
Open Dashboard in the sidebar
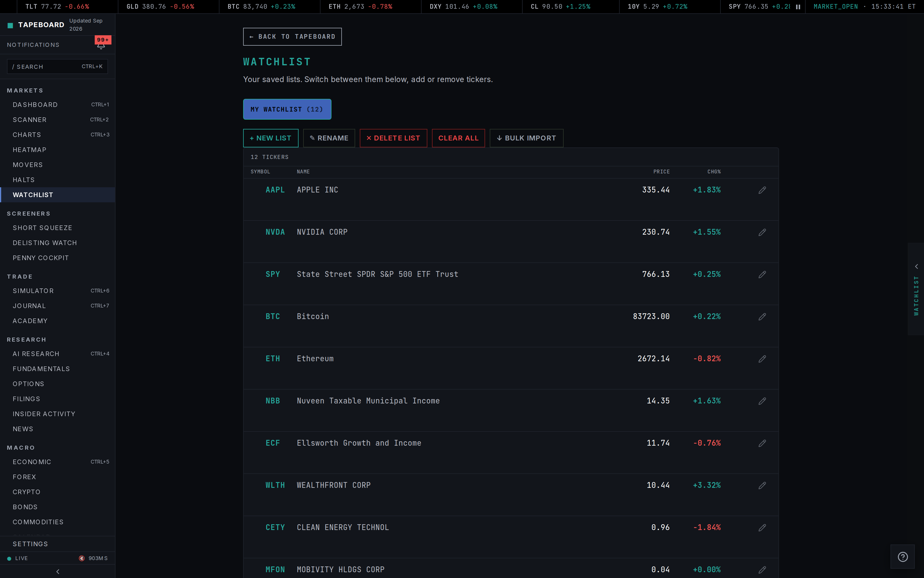58,105
